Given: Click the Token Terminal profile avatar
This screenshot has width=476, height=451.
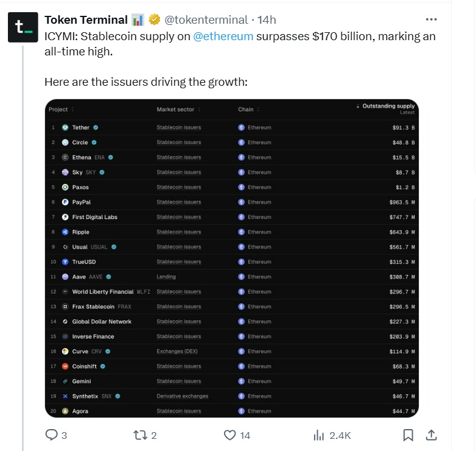Looking at the screenshot, I should (23, 27).
